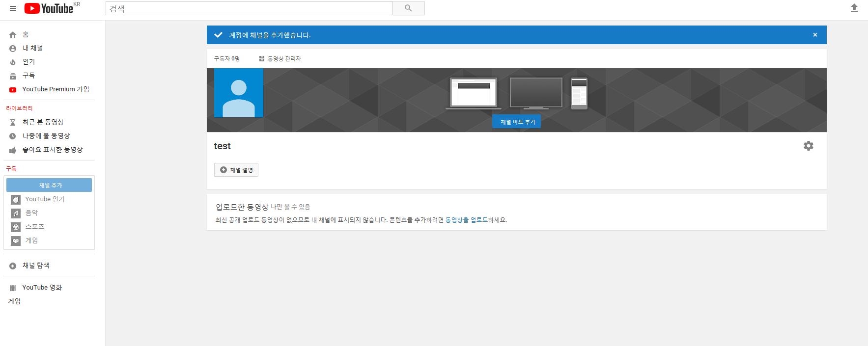868x346 pixels.
Task: Click the red YouTube Premium icon
Action: (x=13, y=90)
